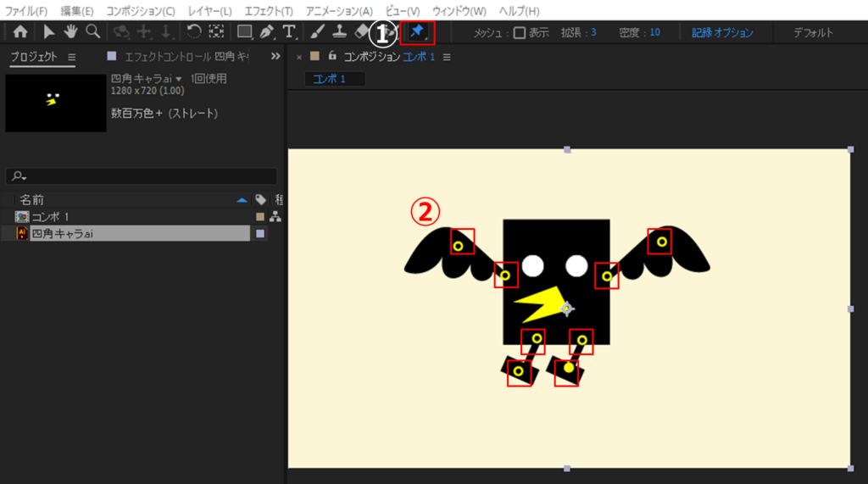Enable the メッシュ 表示 checkbox
The image size is (868, 484).
(x=520, y=33)
